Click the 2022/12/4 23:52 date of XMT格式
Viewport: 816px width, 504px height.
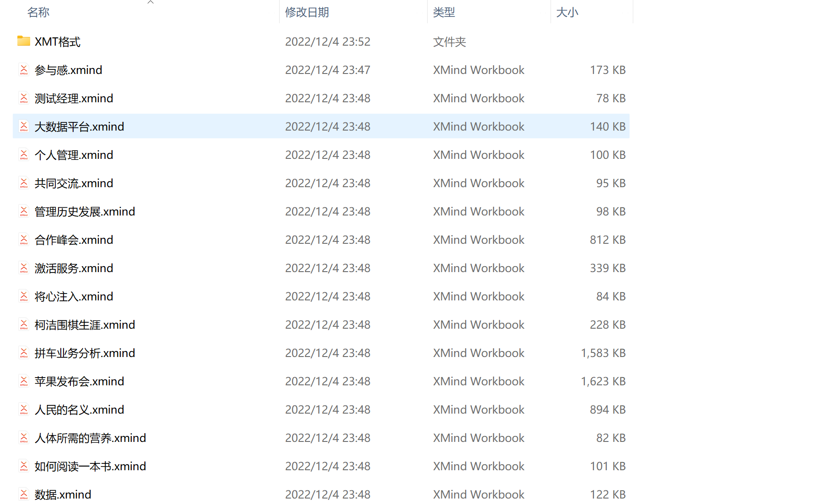click(328, 42)
